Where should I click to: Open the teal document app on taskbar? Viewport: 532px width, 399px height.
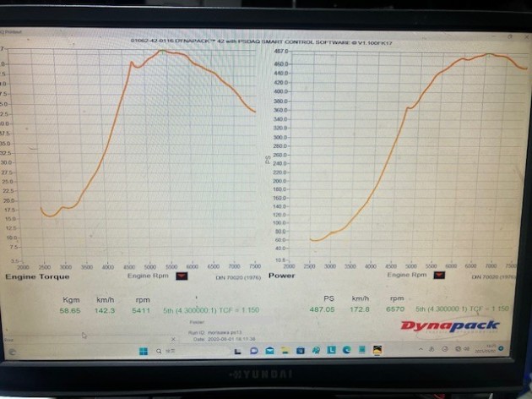[x=362, y=349]
